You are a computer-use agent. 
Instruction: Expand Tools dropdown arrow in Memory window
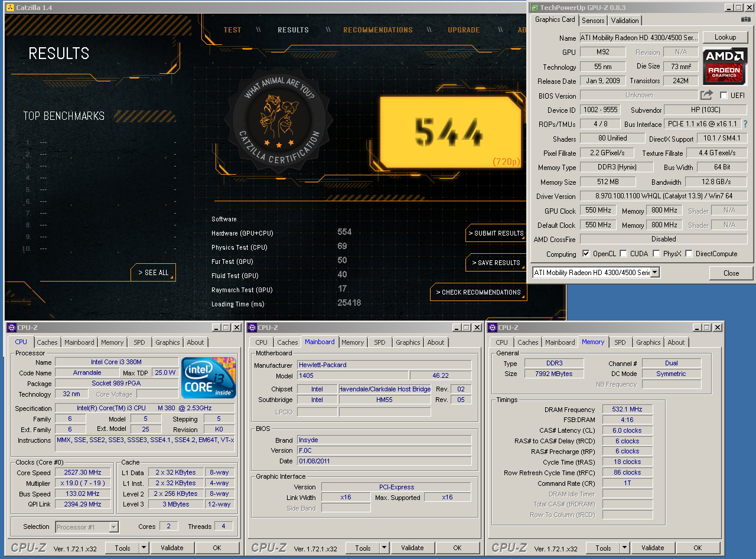(x=624, y=548)
